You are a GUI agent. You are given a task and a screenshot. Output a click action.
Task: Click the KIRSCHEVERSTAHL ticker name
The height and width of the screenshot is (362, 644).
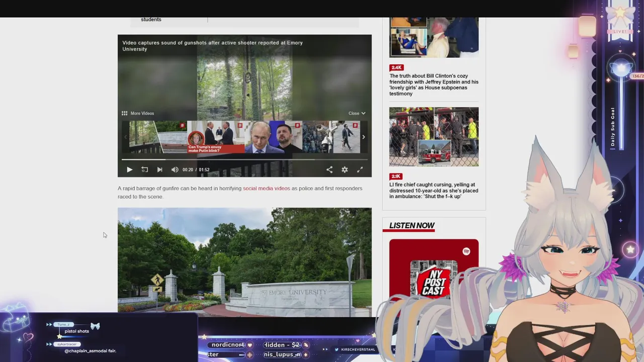[x=358, y=349]
